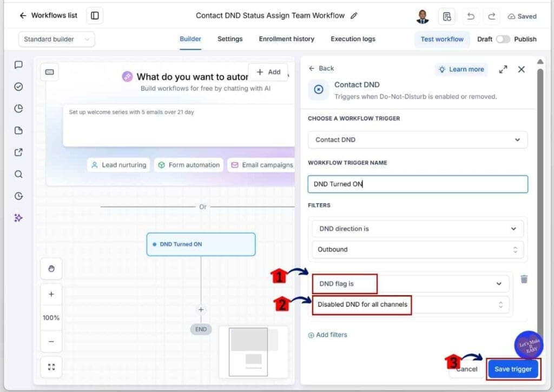Expand the trigger panel fullscreen
The width and height of the screenshot is (554, 392).
click(503, 69)
